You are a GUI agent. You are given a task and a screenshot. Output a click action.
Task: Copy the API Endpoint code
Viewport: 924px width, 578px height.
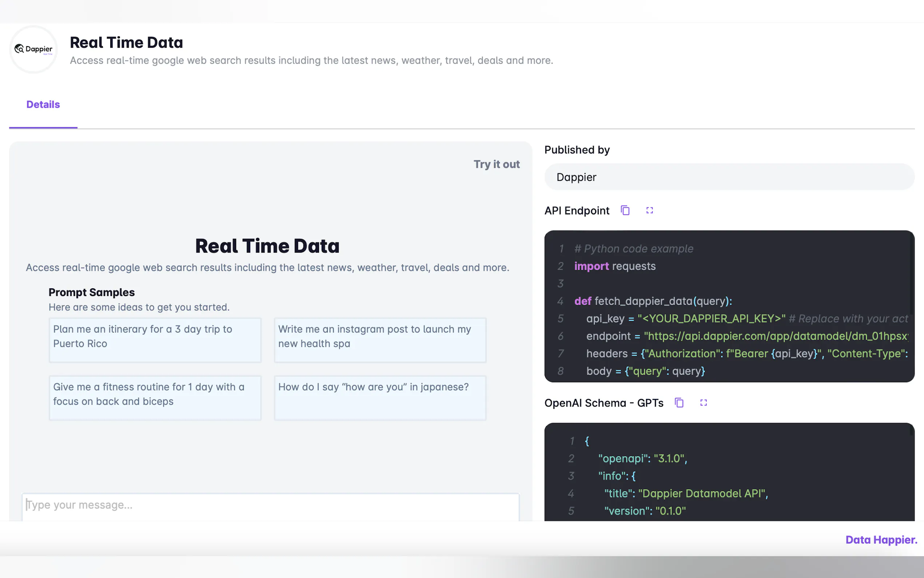pos(625,211)
